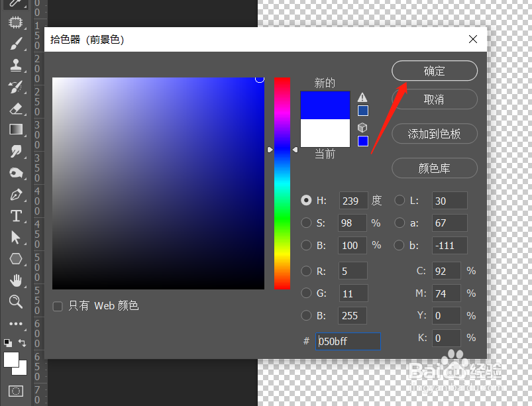Click the saturation S value field

(352, 223)
